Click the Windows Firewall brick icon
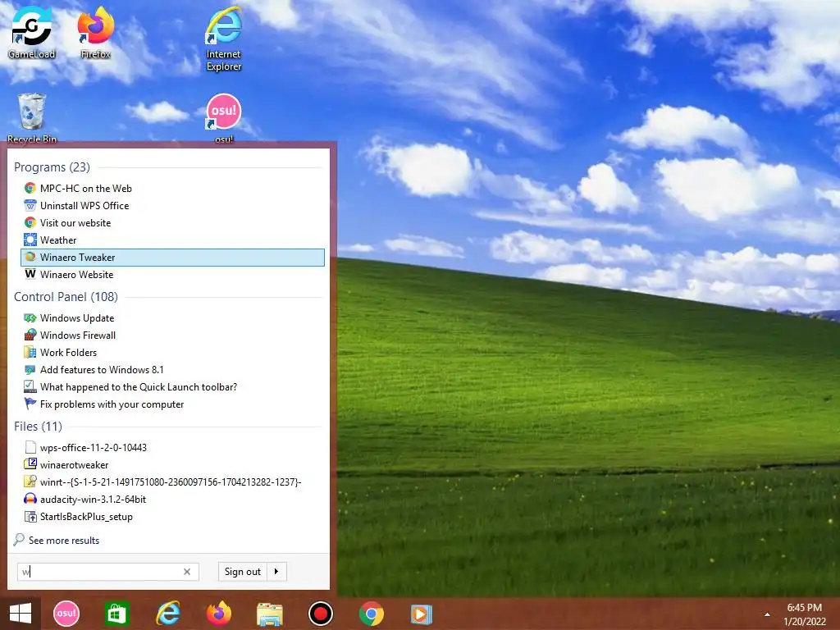The width and height of the screenshot is (840, 630). click(x=30, y=335)
